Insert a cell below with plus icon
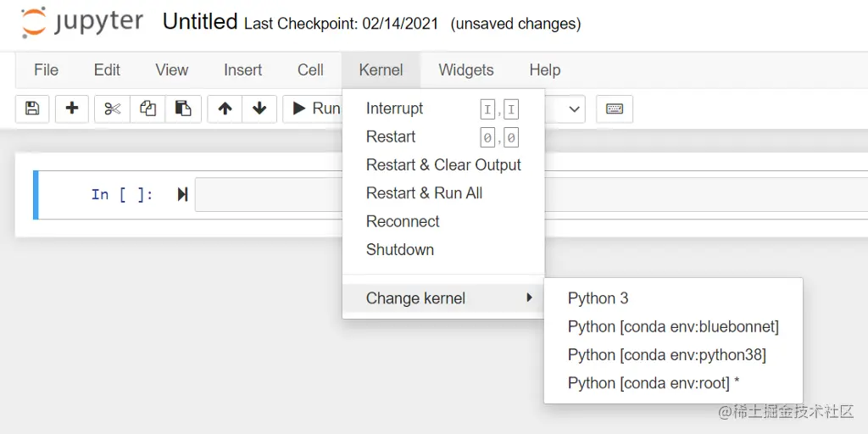The image size is (868, 434). pos(72,108)
